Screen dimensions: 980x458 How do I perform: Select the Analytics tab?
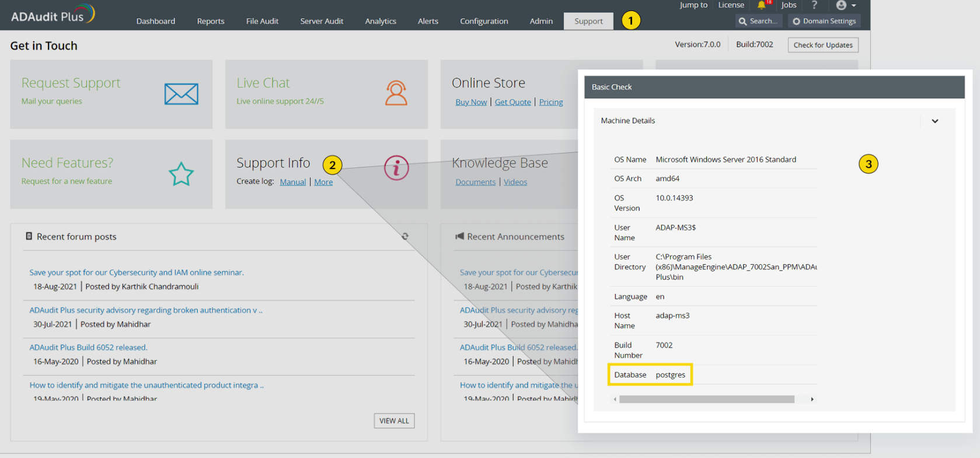pos(381,21)
